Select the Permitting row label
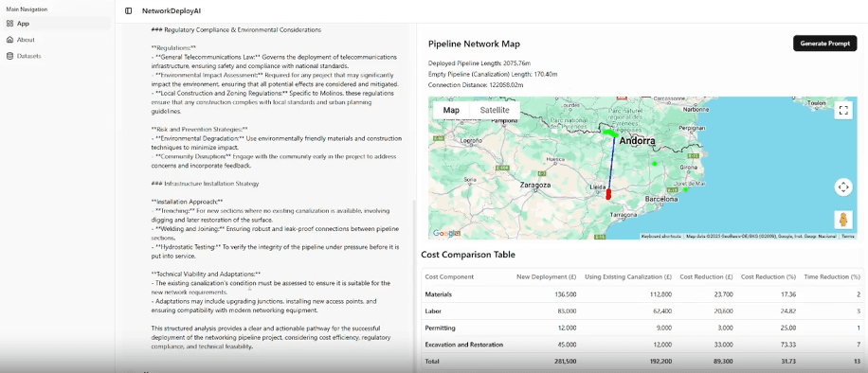Viewport: 868px width, 373px height. [x=440, y=328]
